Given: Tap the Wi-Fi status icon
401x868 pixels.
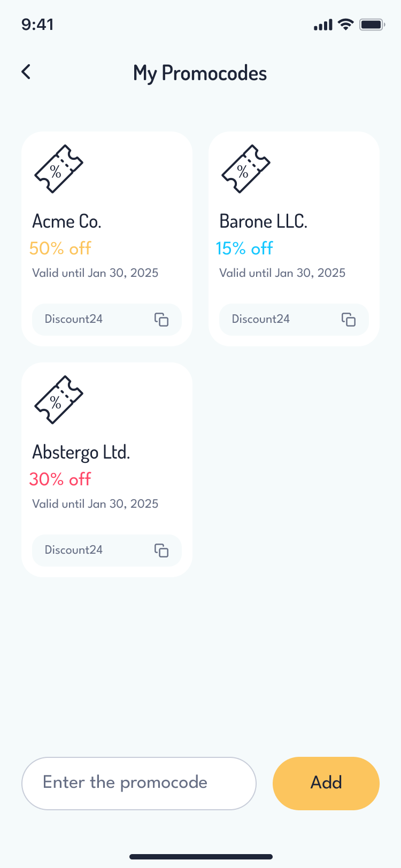Looking at the screenshot, I should 346,25.
